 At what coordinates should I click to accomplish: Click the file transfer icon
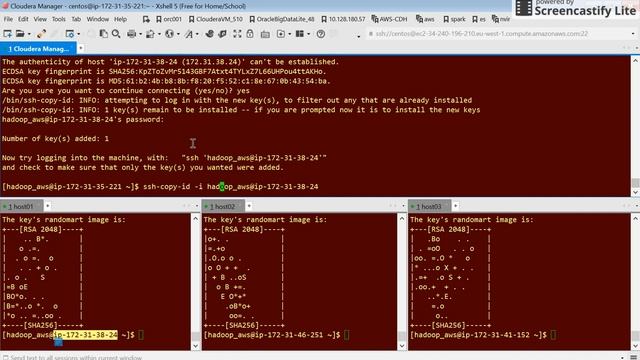coord(150,34)
